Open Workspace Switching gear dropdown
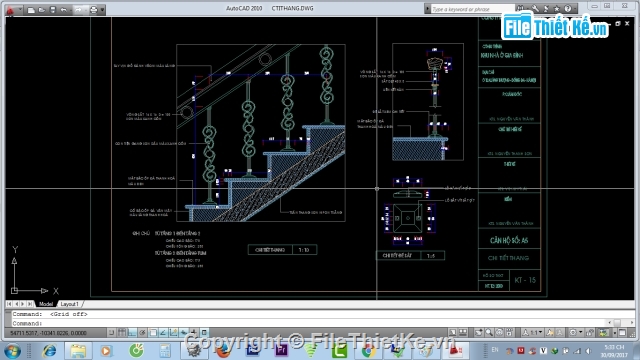640x360 pixels. 575,333
